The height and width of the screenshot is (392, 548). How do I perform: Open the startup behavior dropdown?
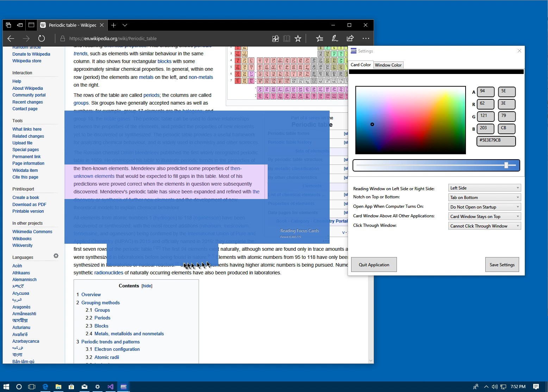(x=485, y=207)
